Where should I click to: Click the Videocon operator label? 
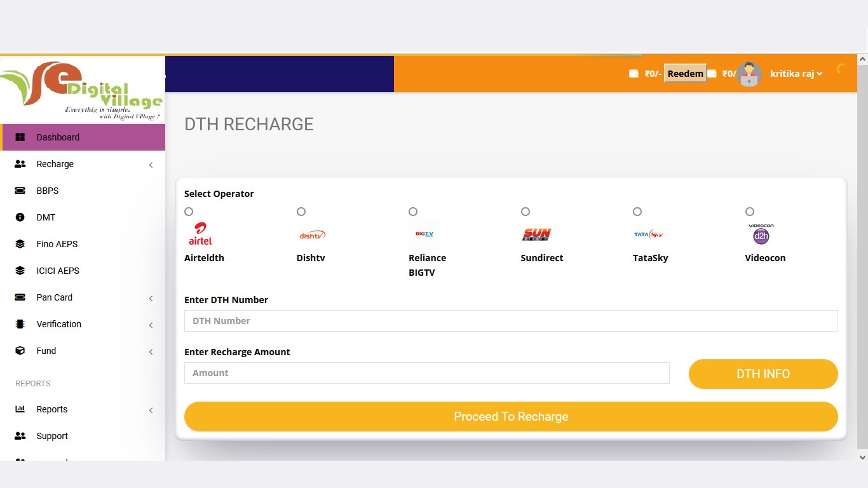pos(765,258)
